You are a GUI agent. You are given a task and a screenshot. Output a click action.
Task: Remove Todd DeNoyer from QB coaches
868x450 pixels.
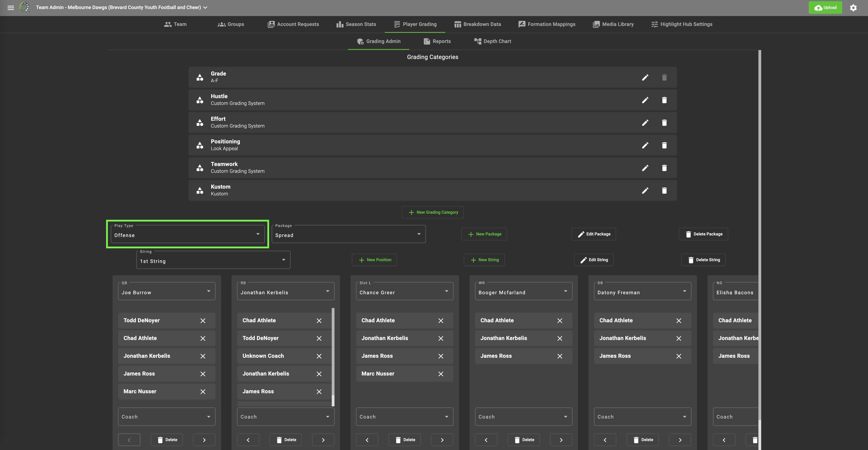click(x=202, y=321)
